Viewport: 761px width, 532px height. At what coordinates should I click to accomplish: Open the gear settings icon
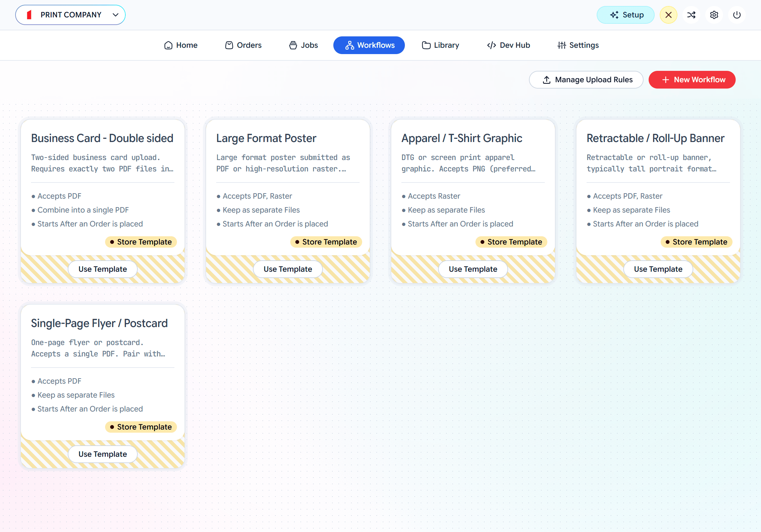click(714, 15)
